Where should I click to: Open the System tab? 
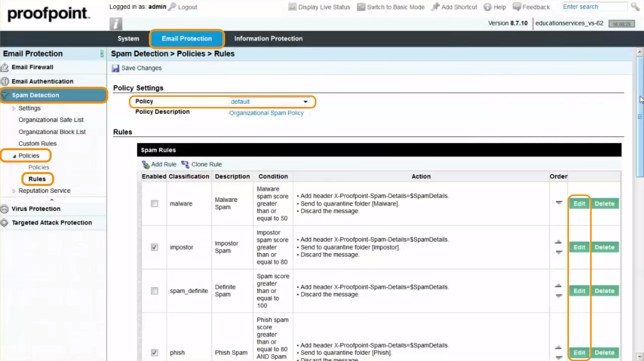pos(128,38)
